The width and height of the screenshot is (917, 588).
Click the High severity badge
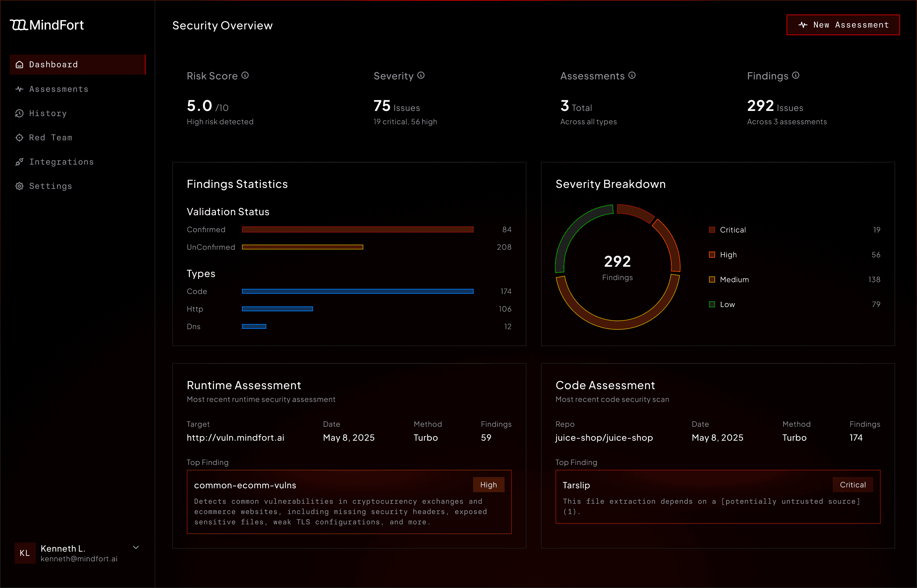point(489,485)
